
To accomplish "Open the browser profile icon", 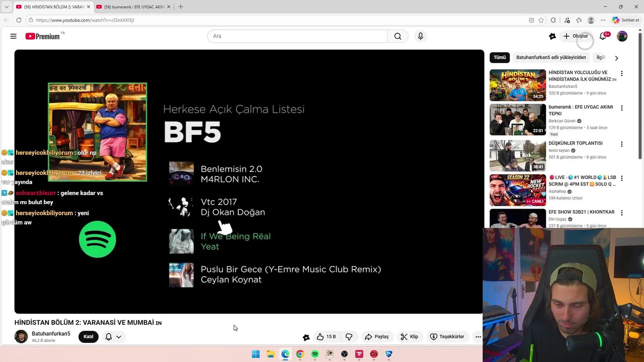I will pyautogui.click(x=591, y=20).
